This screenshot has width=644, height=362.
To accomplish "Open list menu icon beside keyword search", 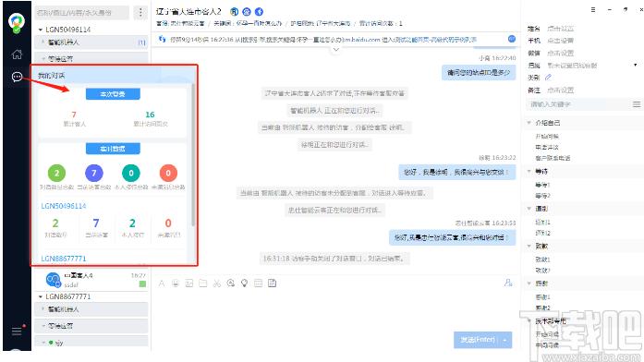I will 637,104.
